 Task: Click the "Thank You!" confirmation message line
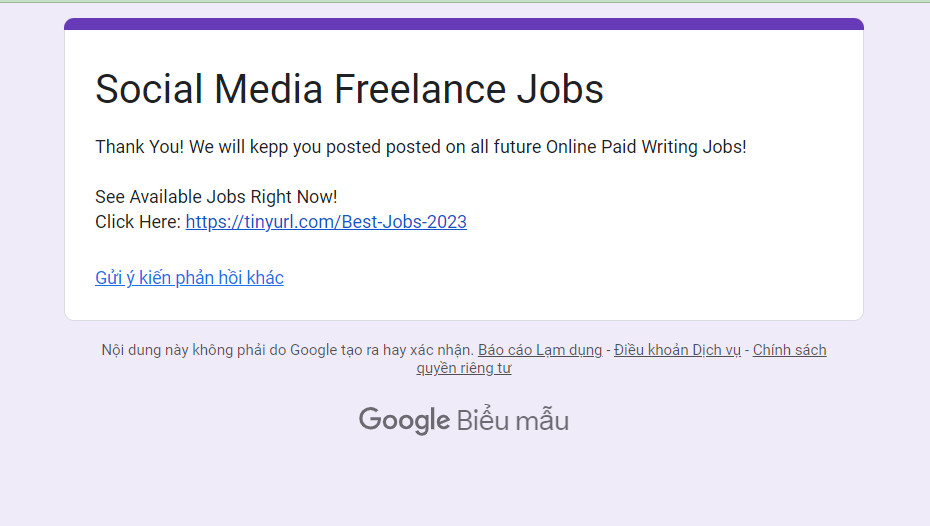[420, 147]
